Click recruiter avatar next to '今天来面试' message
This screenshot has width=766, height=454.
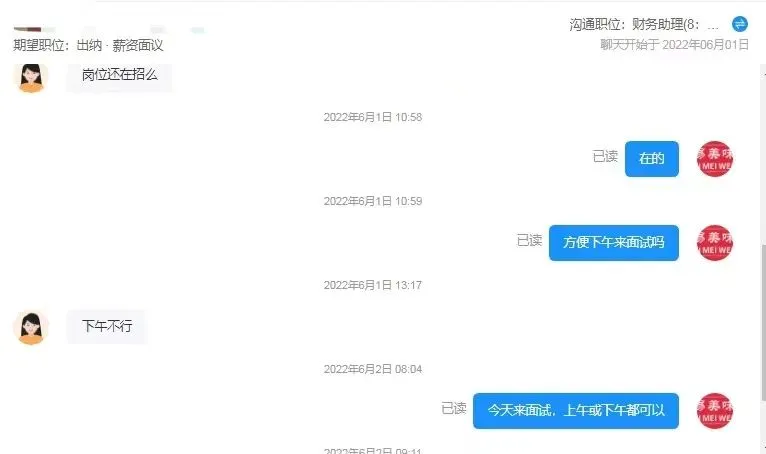pyautogui.click(x=714, y=411)
